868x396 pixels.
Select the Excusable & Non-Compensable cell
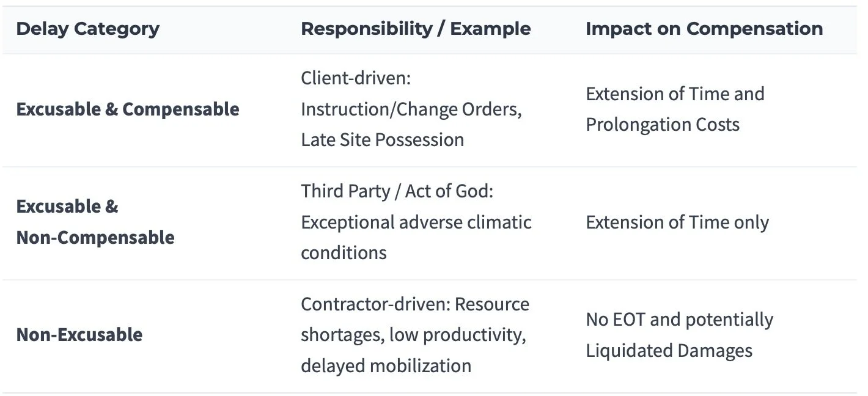(95, 222)
